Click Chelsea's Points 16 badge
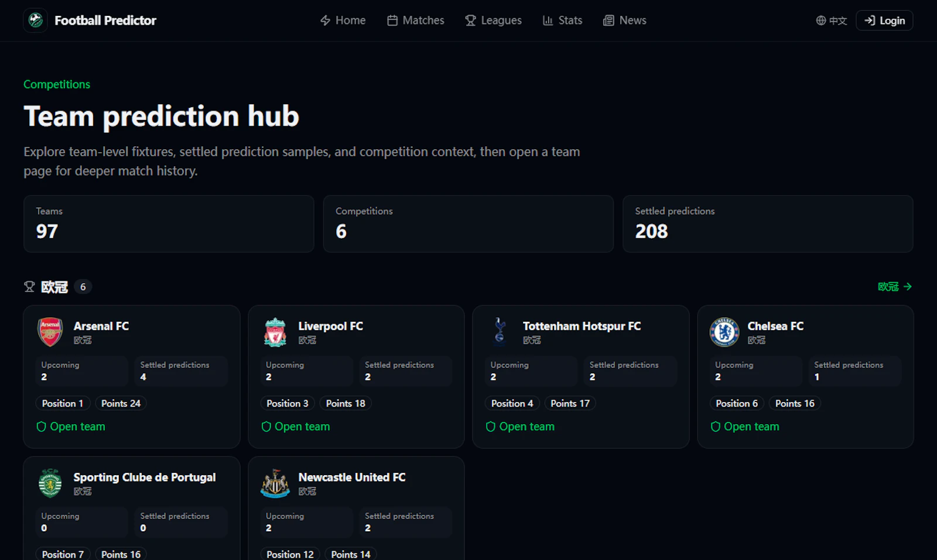 pyautogui.click(x=795, y=403)
